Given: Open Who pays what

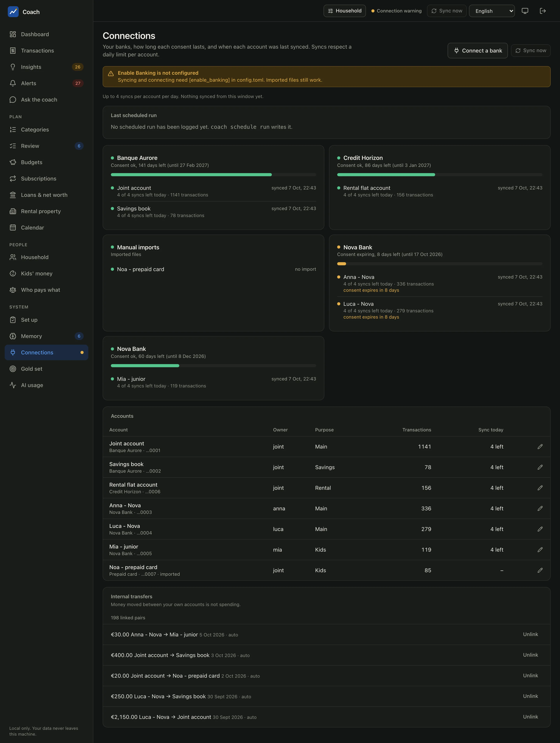Looking at the screenshot, I should (46, 290).
